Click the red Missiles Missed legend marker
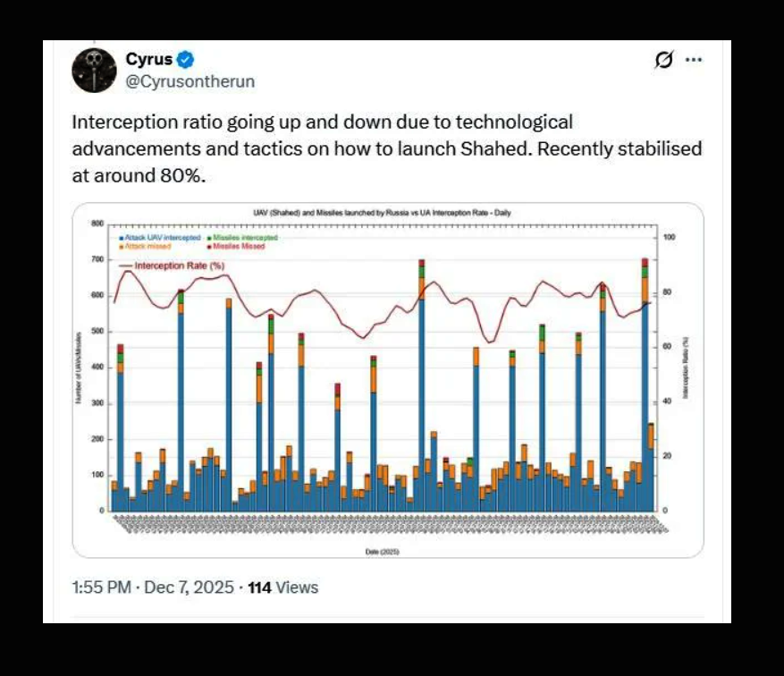784x676 pixels. [x=208, y=246]
